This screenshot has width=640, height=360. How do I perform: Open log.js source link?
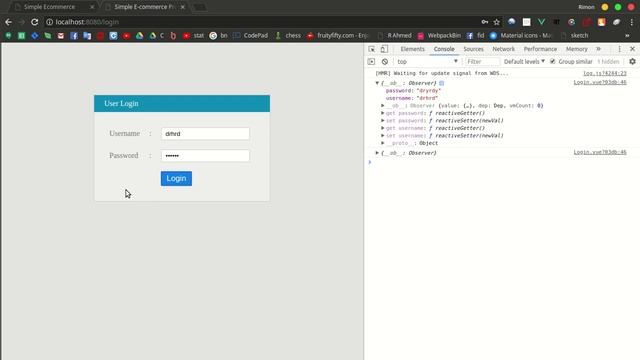pyautogui.click(x=604, y=73)
